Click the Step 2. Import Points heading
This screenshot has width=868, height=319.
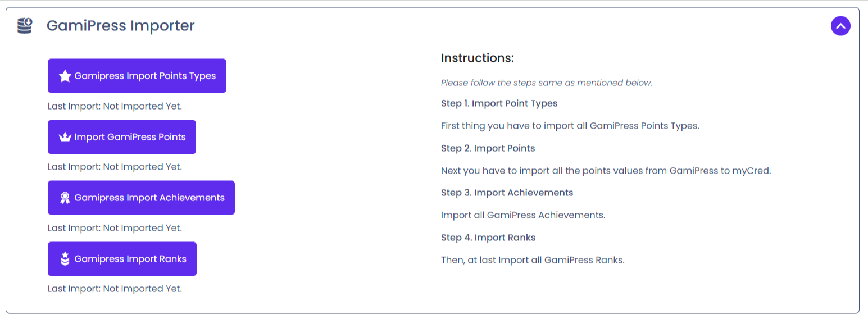point(488,148)
